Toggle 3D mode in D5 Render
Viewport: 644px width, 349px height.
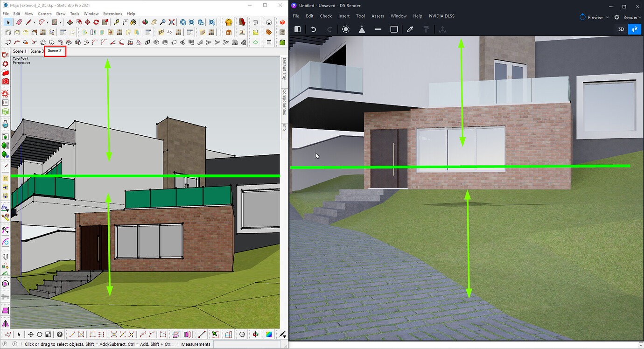coord(621,29)
